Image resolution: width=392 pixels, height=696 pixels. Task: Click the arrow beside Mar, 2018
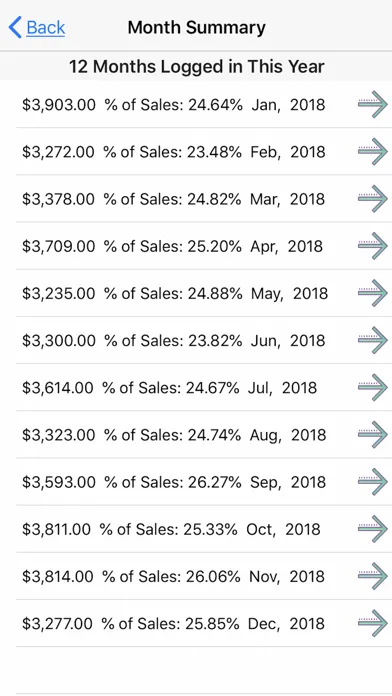coord(373,198)
